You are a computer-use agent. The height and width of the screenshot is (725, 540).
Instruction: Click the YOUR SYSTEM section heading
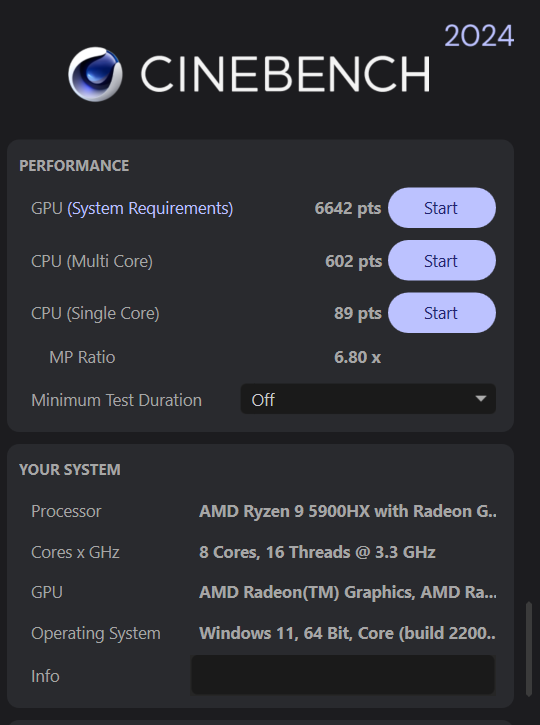(70, 470)
